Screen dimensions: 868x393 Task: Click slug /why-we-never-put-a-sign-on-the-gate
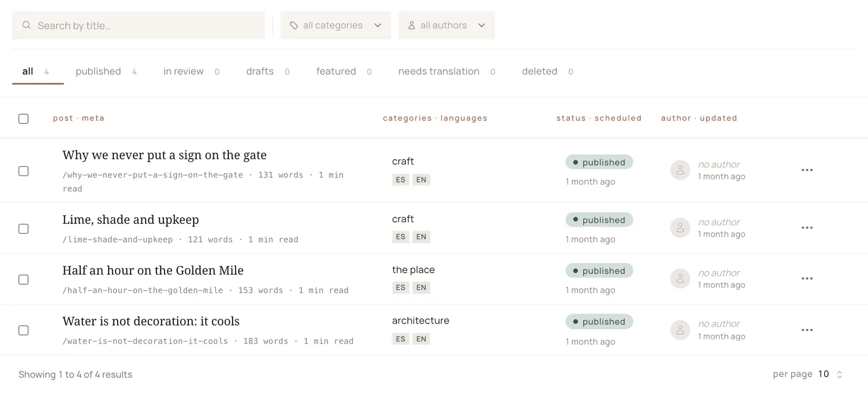pos(153,175)
